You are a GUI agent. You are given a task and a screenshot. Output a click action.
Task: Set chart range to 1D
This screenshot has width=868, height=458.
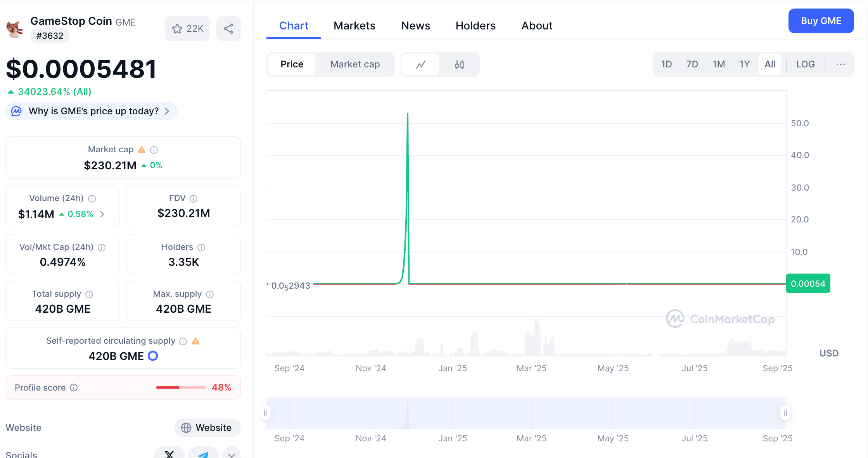(x=666, y=64)
